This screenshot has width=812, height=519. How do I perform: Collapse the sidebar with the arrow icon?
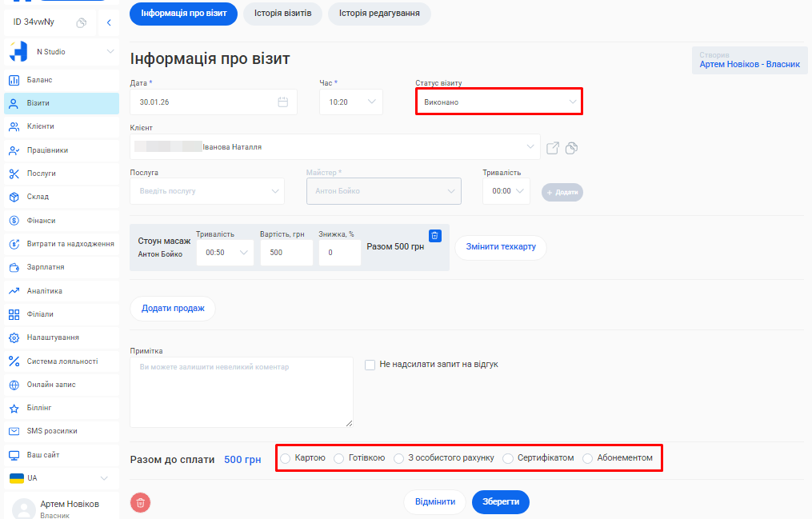pyautogui.click(x=109, y=23)
